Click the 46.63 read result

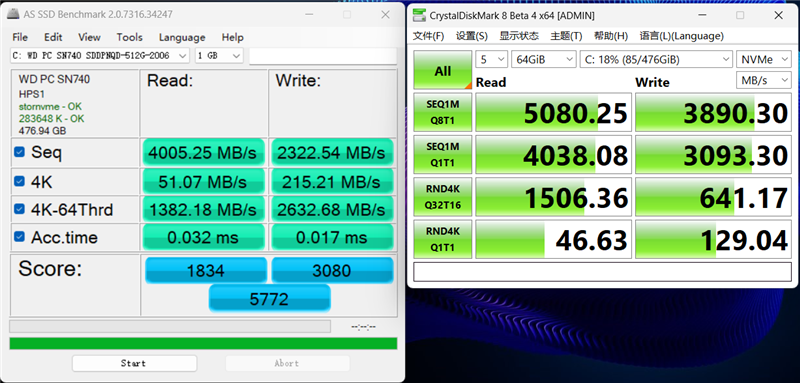[x=554, y=239]
